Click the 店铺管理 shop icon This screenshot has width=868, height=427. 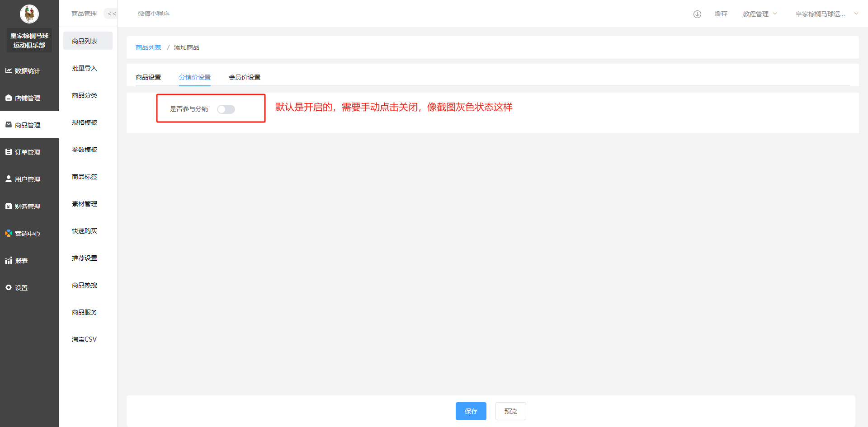[x=9, y=98]
